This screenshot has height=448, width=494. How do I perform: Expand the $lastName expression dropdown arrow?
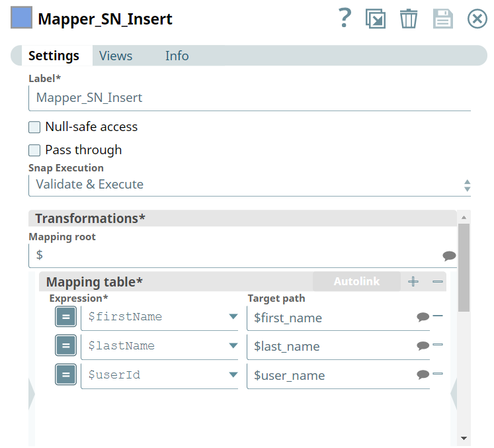[233, 346]
